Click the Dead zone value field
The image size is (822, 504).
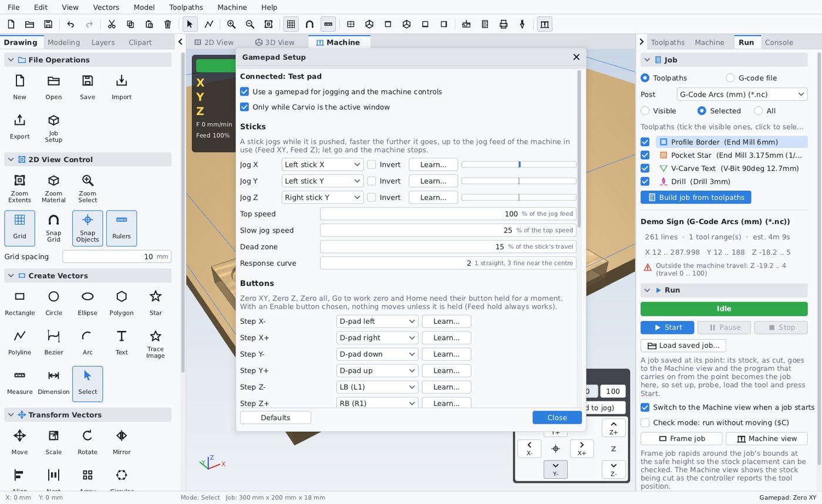[x=448, y=246]
